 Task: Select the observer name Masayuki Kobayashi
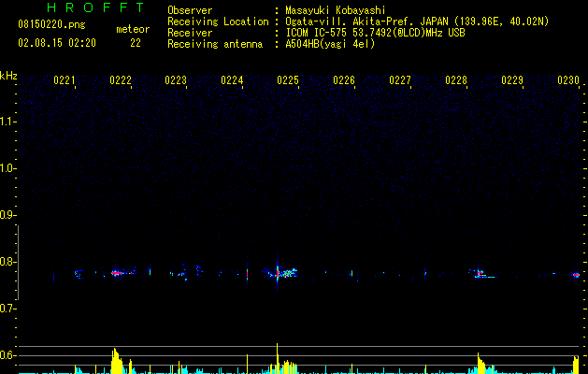(336, 10)
